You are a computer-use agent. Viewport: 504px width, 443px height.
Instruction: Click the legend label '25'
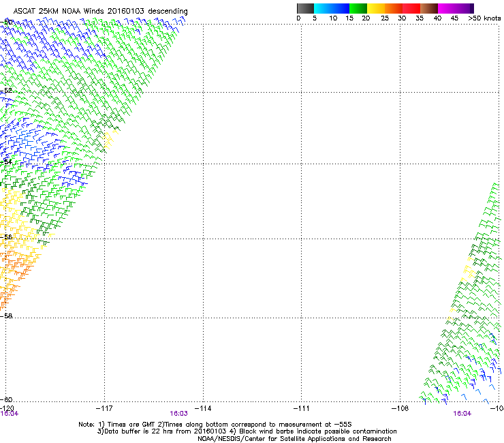pyautogui.click(x=385, y=18)
